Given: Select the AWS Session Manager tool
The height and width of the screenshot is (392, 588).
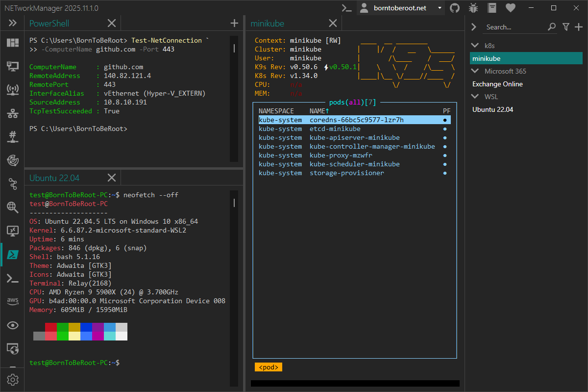Looking at the screenshot, I should (x=12, y=301).
